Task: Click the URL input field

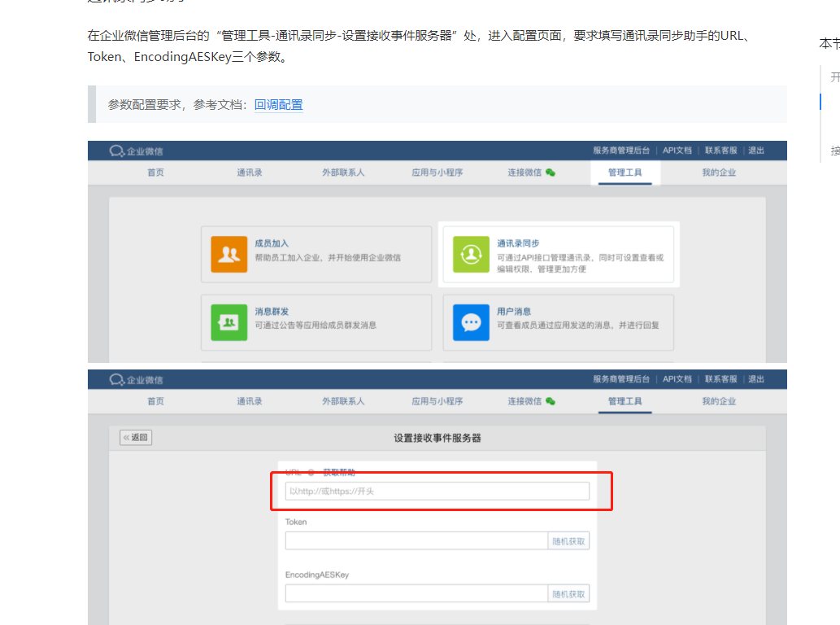Action: tap(437, 491)
